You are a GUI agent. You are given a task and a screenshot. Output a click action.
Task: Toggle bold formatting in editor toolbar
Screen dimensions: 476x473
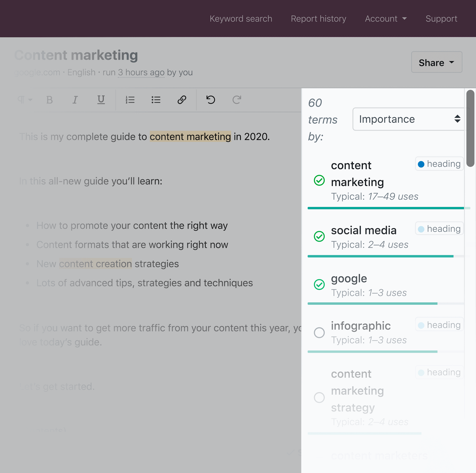pyautogui.click(x=50, y=100)
